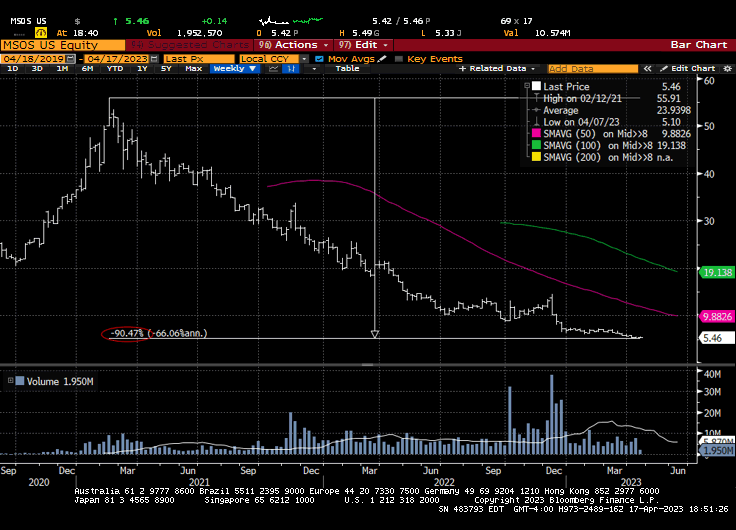Image resolution: width=736 pixels, height=530 pixels.
Task: Click the MSOS US Equity security field
Action: click(x=63, y=45)
